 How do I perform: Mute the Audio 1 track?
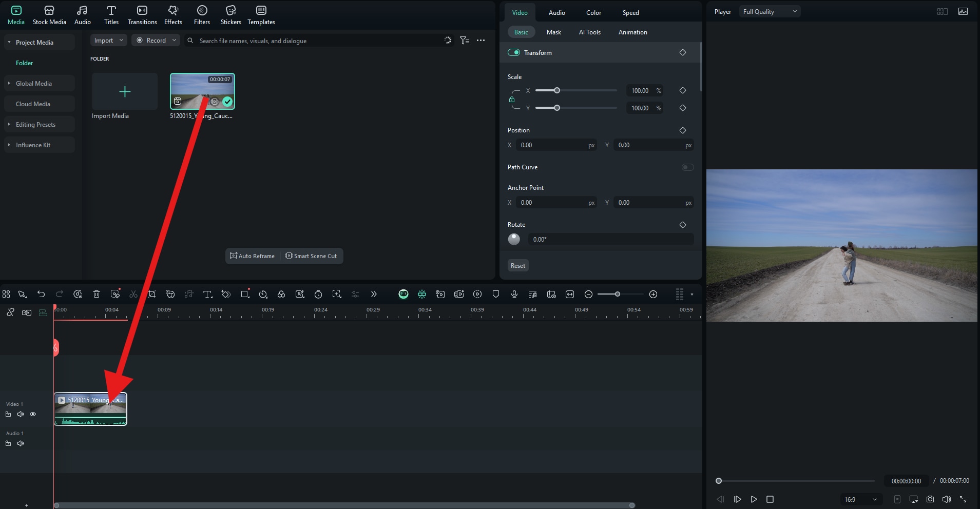tap(21, 443)
